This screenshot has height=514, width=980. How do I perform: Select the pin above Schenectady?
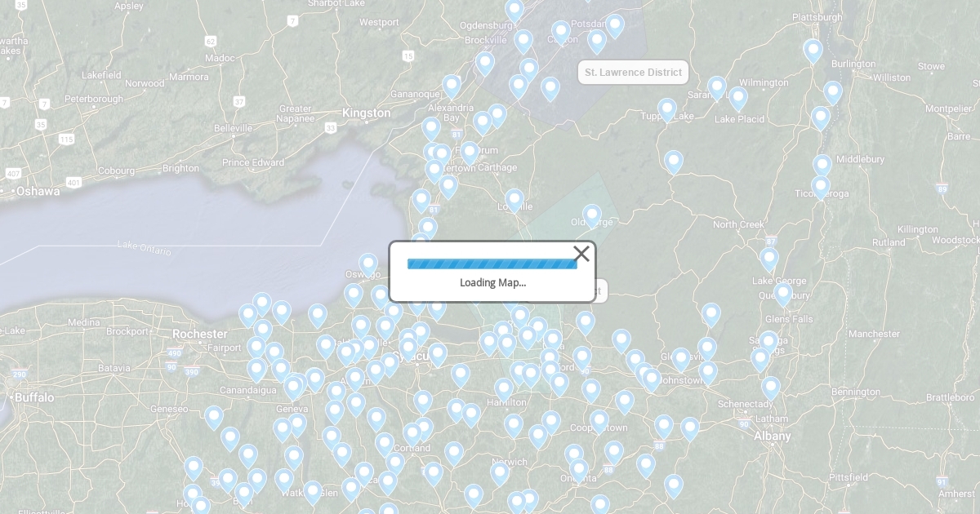click(771, 388)
